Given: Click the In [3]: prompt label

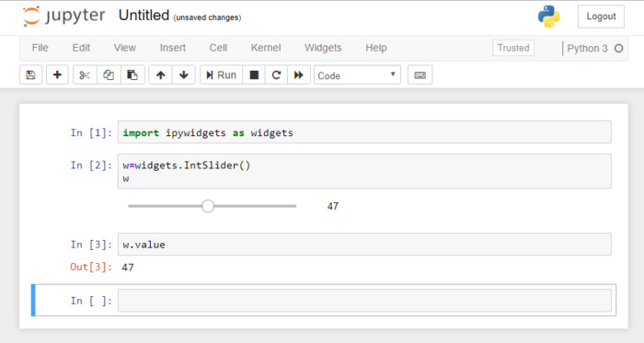Looking at the screenshot, I should pos(91,245).
